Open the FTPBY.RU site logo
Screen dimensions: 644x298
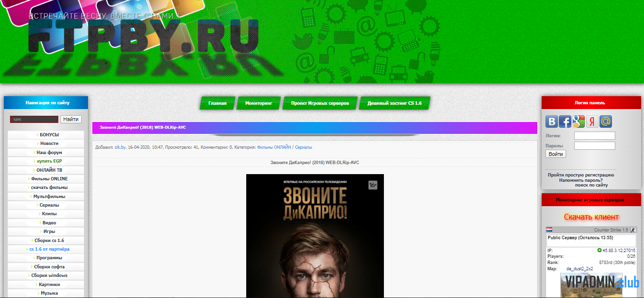[143, 36]
